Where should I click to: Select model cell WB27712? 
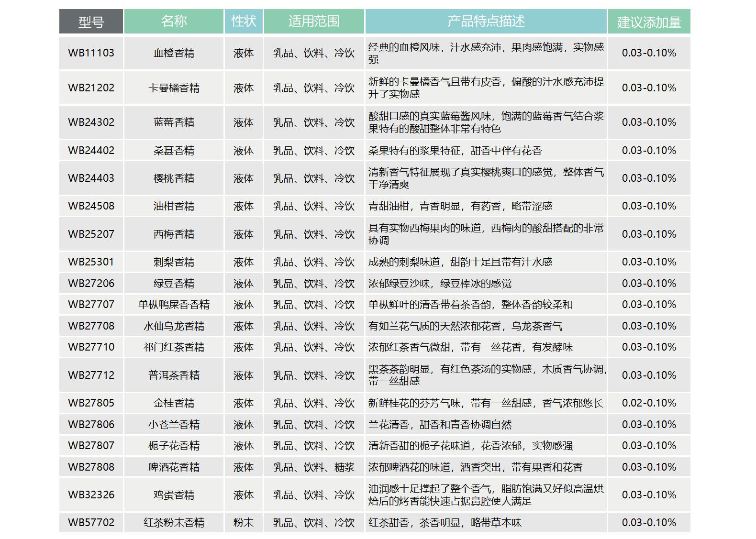[x=91, y=375]
